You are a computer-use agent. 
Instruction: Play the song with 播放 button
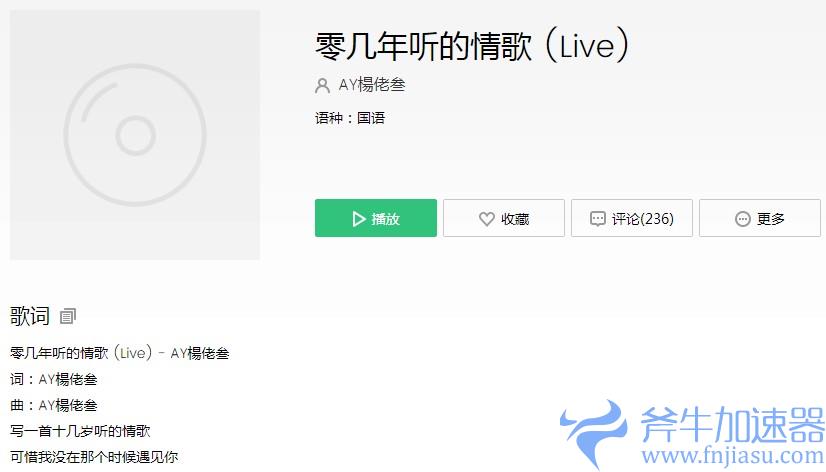(376, 218)
